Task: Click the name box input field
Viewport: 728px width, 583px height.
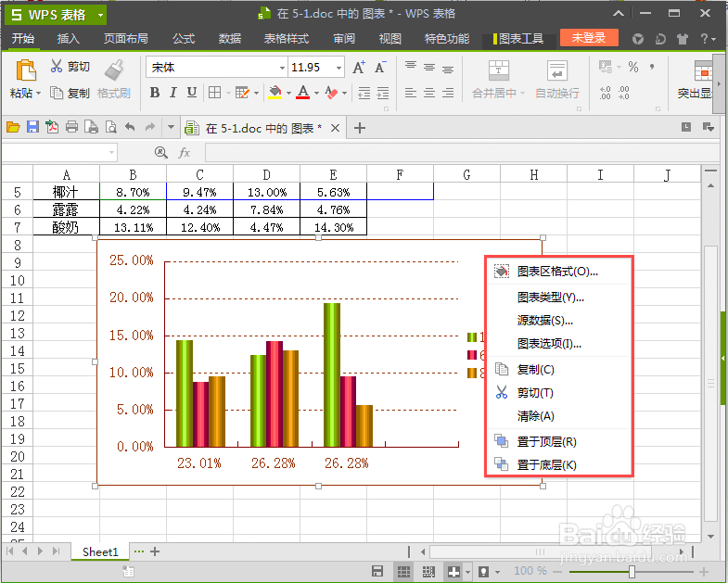Action: tap(59, 152)
